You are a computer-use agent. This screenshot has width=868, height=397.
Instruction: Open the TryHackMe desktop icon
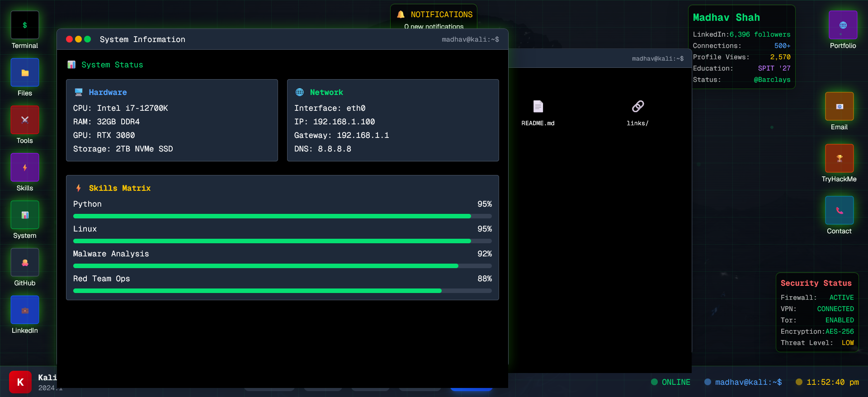(x=839, y=159)
